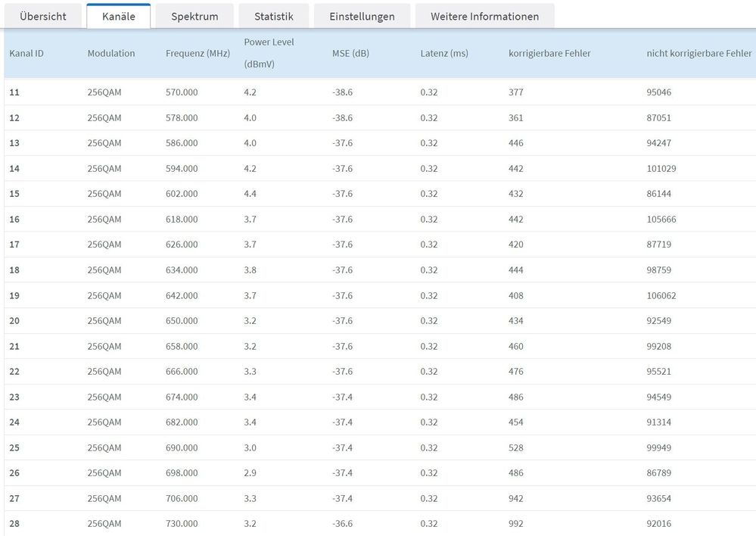This screenshot has height=536, width=756.
Task: Click frequency 642.000 in channel 19 row
Action: click(x=182, y=295)
